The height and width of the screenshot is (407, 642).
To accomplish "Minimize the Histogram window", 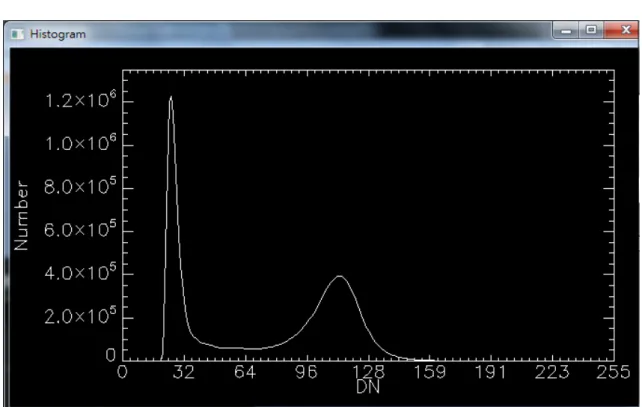I will (x=566, y=30).
